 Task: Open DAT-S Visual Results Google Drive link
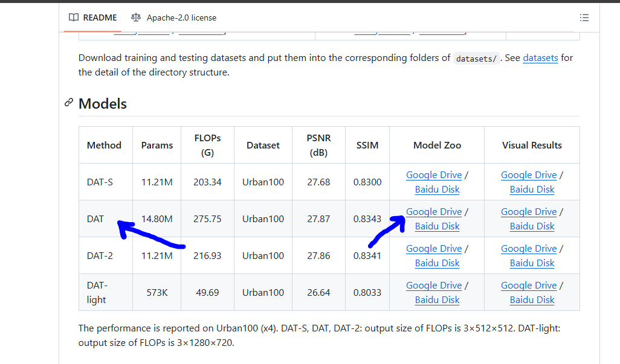pos(529,175)
